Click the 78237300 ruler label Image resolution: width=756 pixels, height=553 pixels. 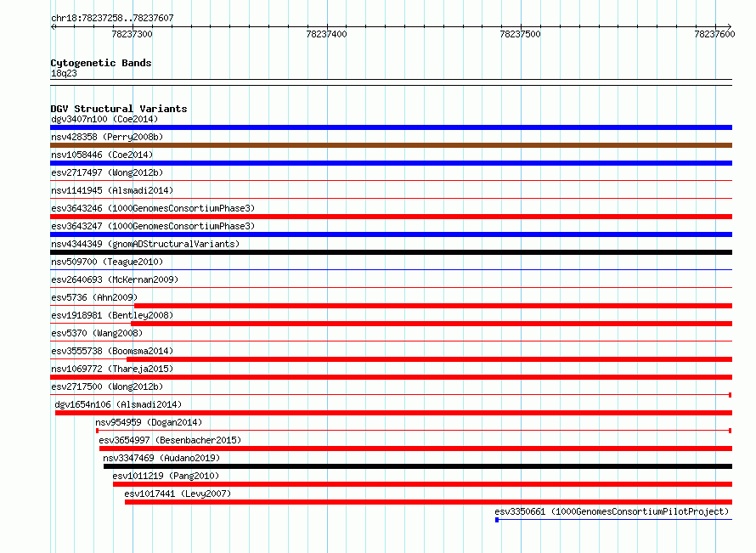point(132,34)
